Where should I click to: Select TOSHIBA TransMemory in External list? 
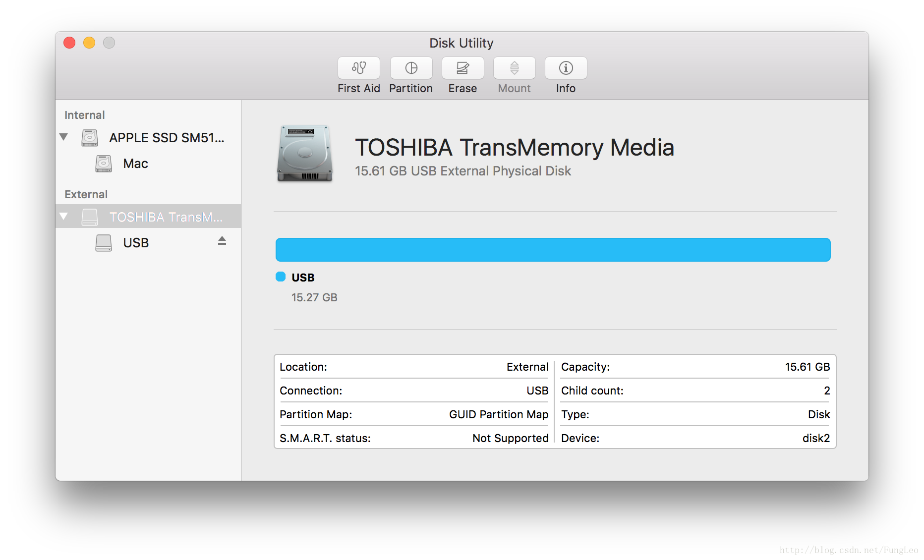click(166, 217)
